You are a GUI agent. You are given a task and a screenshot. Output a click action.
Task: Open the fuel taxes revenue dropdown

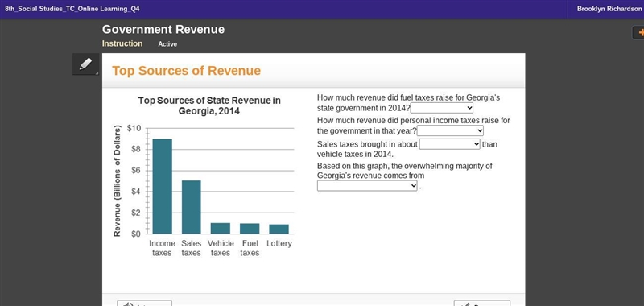coord(442,108)
